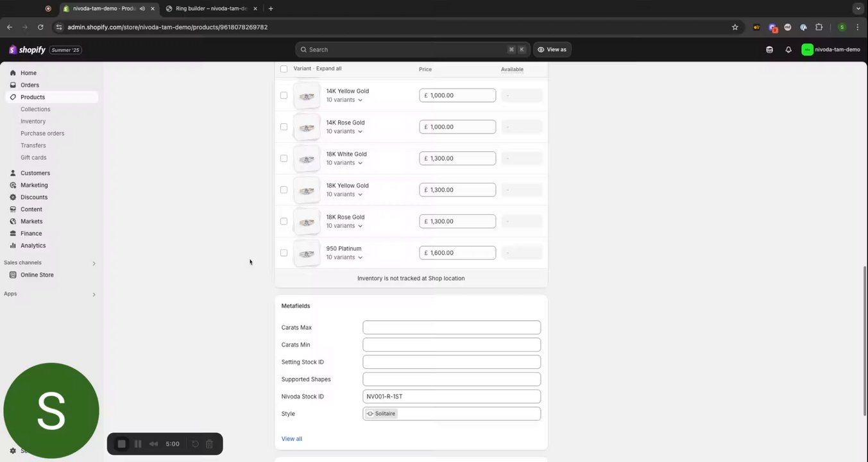Screen dimensions: 868x462
Task: Check the 18K Rose Gold variant
Action: [x=284, y=221]
